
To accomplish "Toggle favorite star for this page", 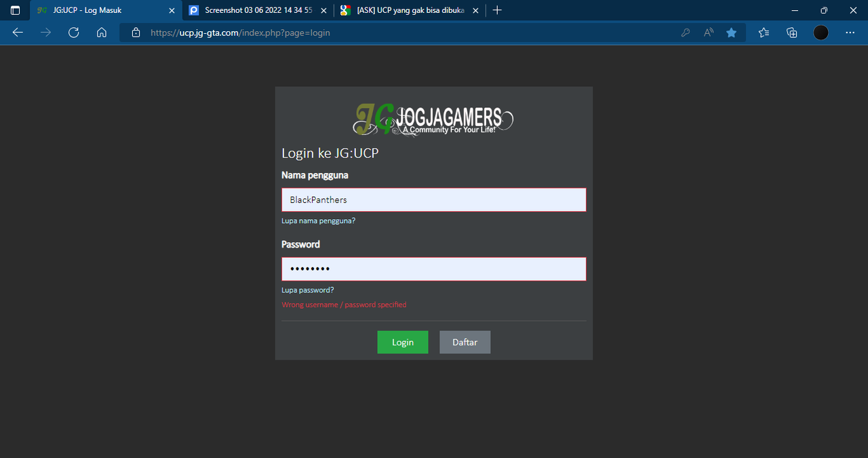I will tap(731, 32).
